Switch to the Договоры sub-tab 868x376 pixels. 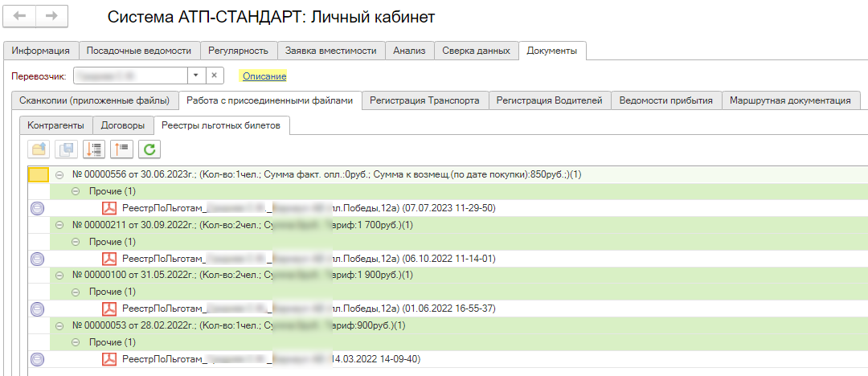pos(124,125)
